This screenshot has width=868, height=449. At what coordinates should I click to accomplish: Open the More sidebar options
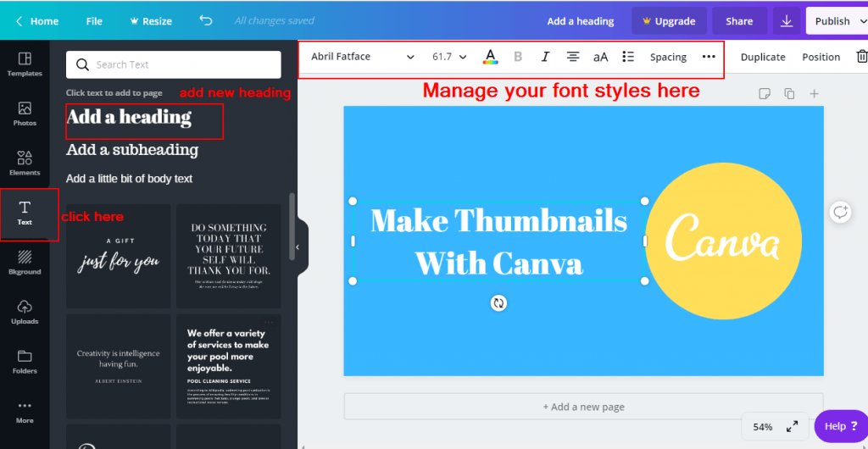tap(25, 412)
